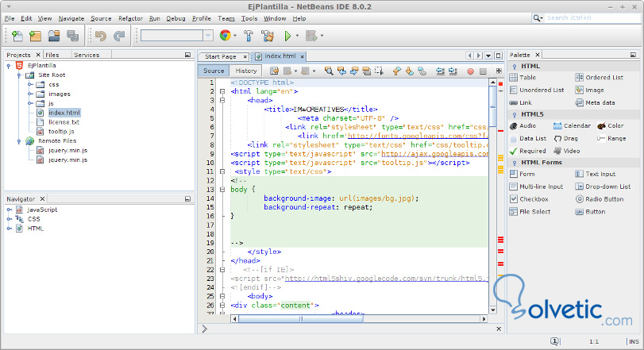644x350 pixels.
Task: Select the Table item in Palette
Action: pyautogui.click(x=528, y=78)
